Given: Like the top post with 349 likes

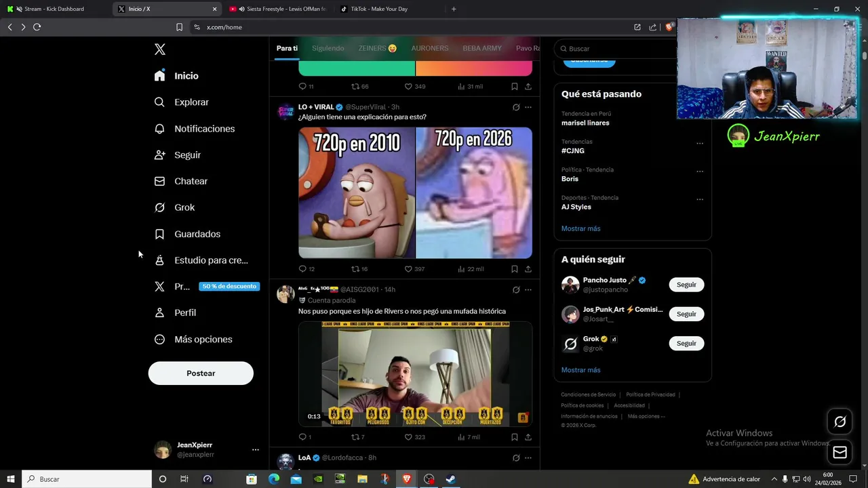Looking at the screenshot, I should point(414,87).
